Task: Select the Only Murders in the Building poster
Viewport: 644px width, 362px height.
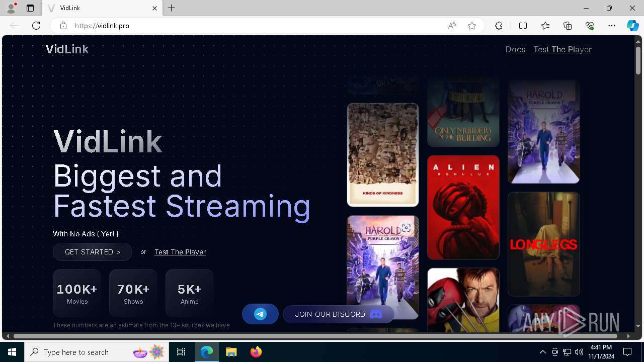Action: [463, 113]
